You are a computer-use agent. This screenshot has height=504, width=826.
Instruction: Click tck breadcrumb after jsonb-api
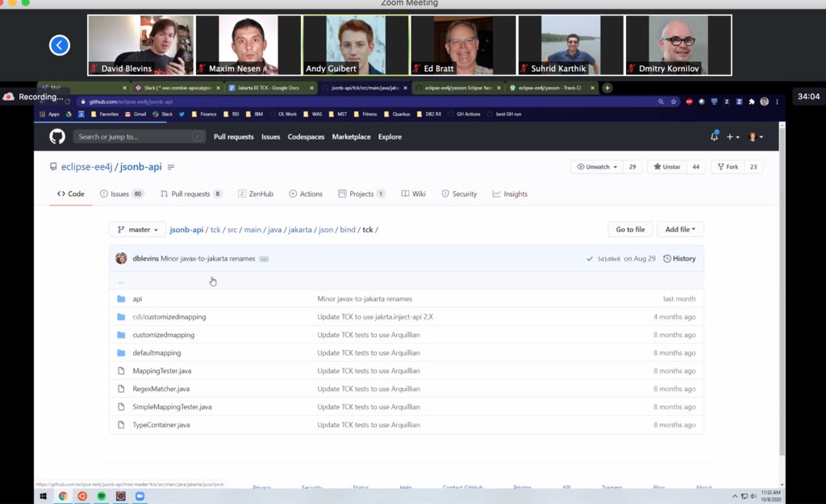(215, 230)
